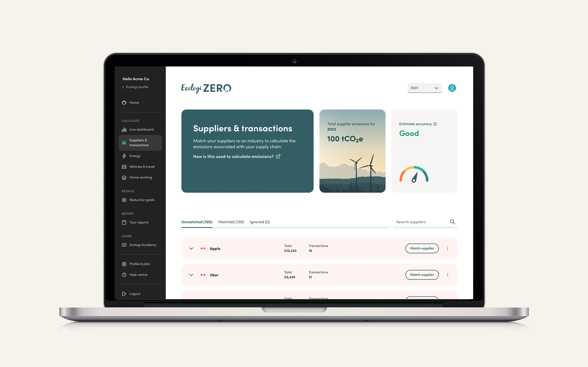Open the 2023 year dropdown
The width and height of the screenshot is (588, 367).
tap(424, 88)
